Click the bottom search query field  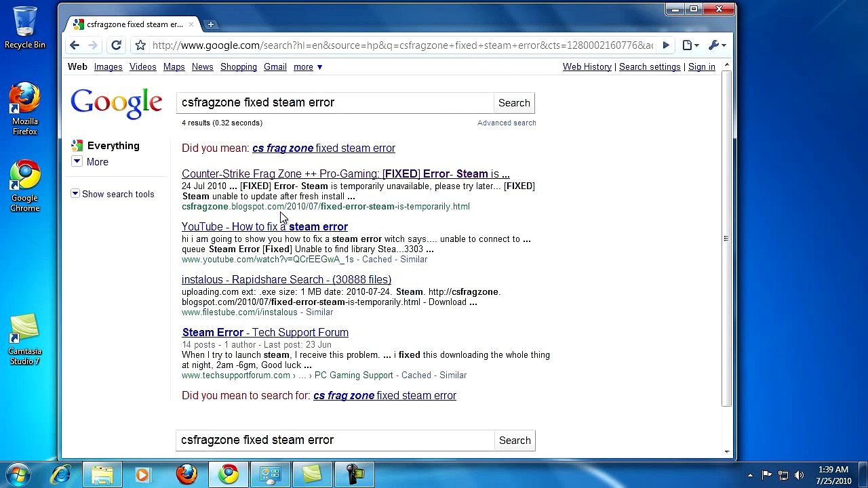[x=335, y=441]
